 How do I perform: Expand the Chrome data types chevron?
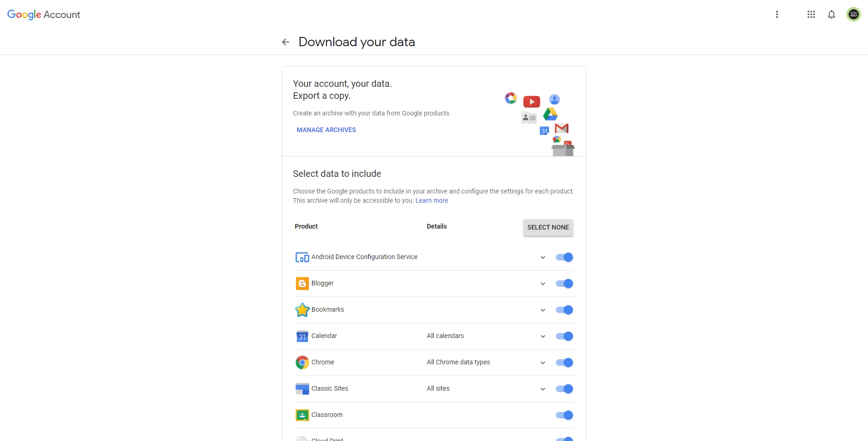pos(543,363)
